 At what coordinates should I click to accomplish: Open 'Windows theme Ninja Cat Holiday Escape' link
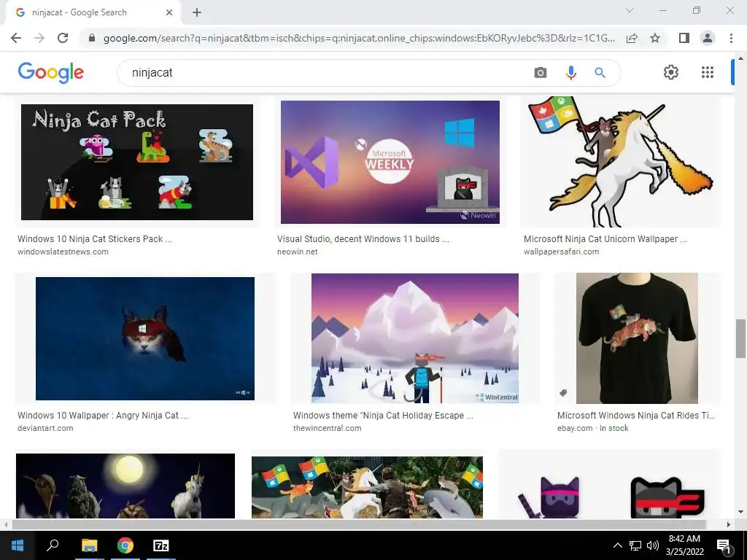click(x=383, y=416)
